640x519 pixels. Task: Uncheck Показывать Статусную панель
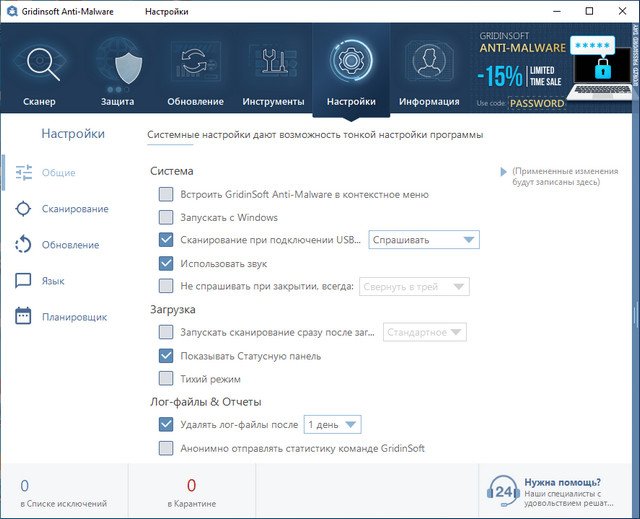click(166, 356)
